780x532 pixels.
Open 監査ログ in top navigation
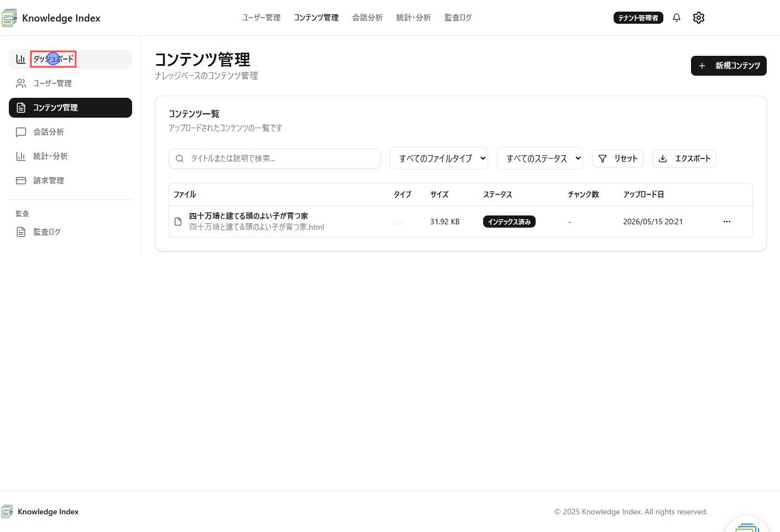click(x=458, y=18)
